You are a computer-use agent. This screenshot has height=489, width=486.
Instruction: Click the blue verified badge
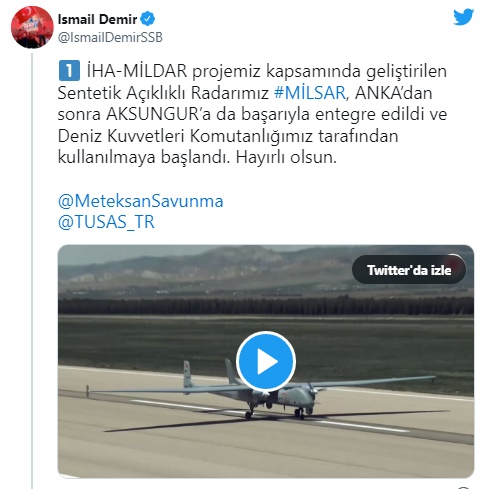pyautogui.click(x=148, y=19)
